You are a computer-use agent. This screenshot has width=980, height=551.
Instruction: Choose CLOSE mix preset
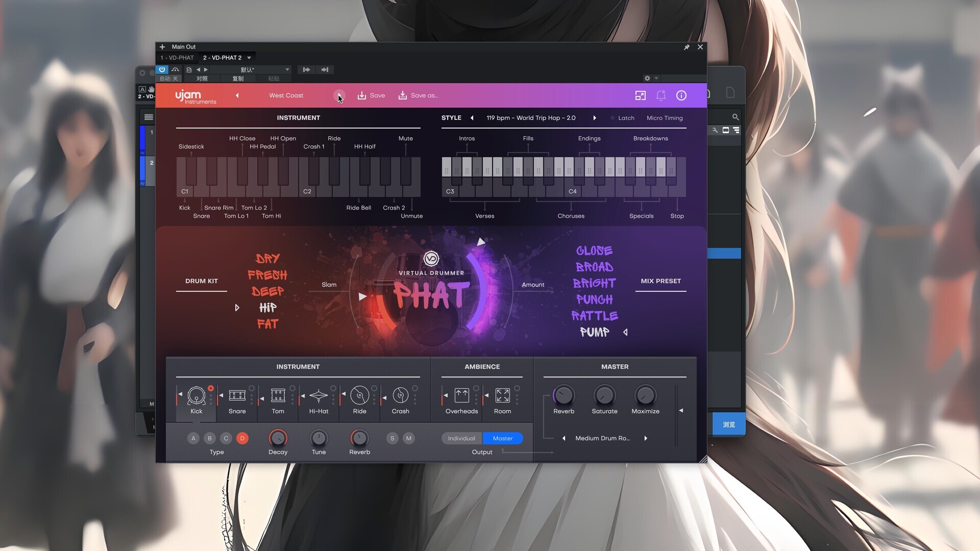coord(595,251)
